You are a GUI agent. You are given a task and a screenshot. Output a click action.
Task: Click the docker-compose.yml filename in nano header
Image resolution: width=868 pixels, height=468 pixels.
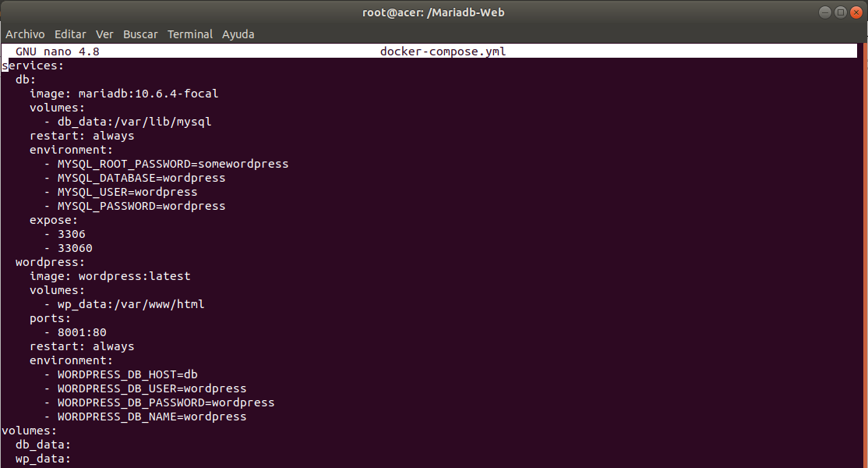tap(443, 51)
